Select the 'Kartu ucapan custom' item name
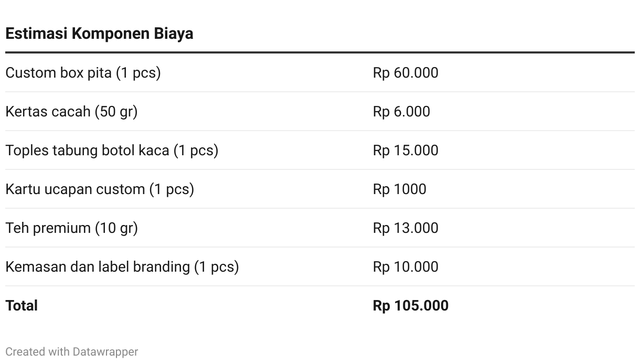 click(x=75, y=189)
